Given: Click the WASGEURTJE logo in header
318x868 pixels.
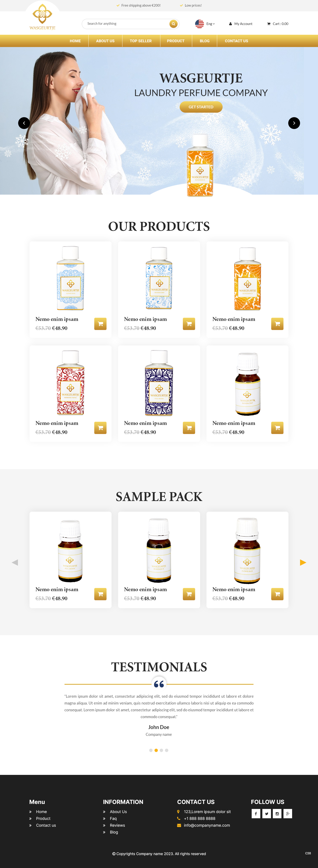Looking at the screenshot, I should click(42, 17).
